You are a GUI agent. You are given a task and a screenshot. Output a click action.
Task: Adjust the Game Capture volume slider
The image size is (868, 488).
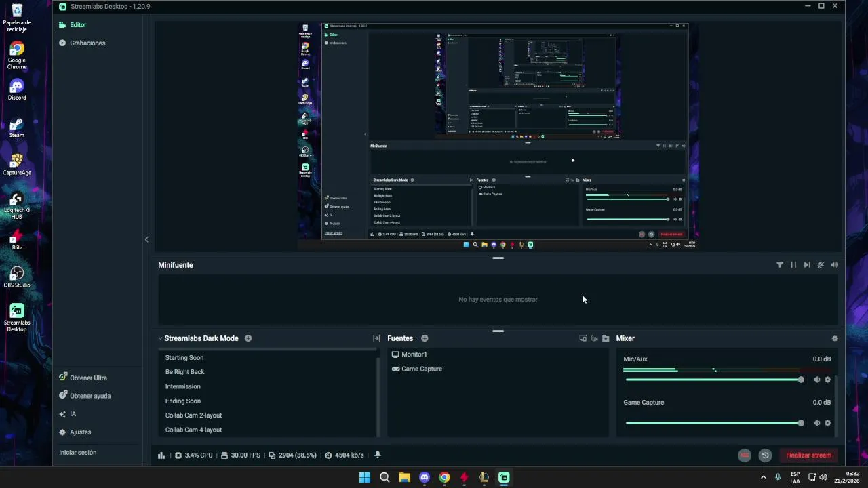[x=714, y=423]
